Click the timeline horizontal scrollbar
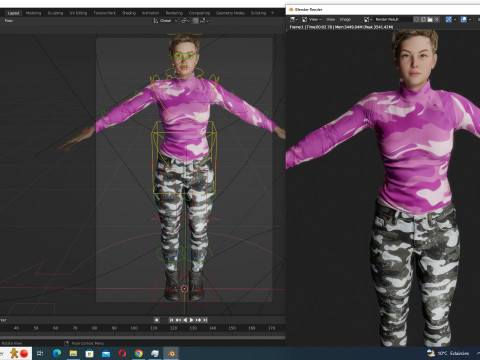 (143, 337)
